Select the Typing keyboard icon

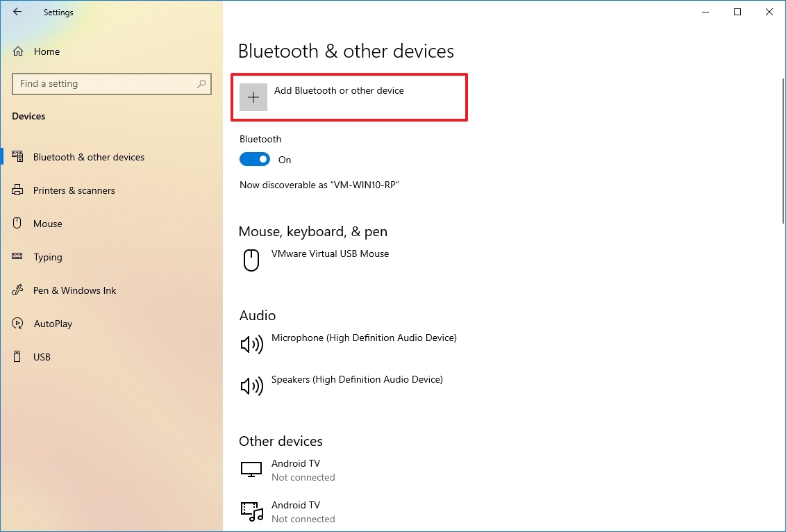coord(17,257)
